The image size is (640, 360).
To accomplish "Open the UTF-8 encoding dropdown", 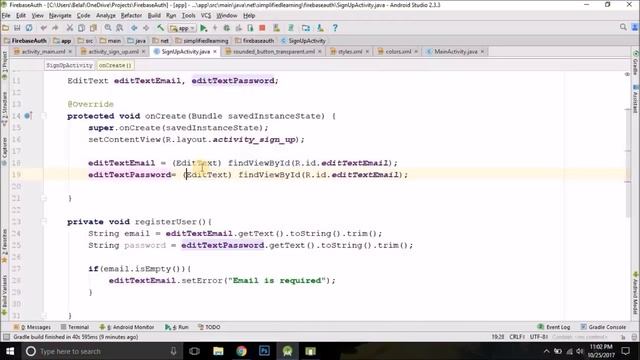I will pyautogui.click(x=539, y=337).
